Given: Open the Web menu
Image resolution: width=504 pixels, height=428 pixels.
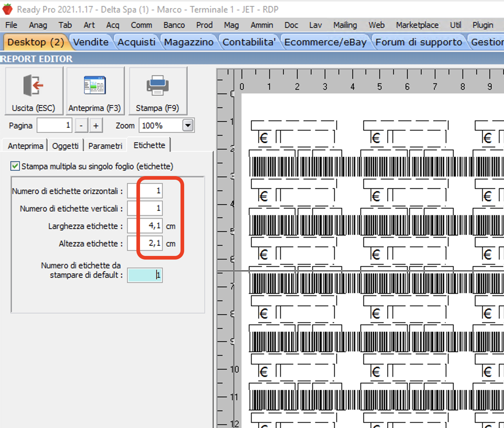Looking at the screenshot, I should click(x=376, y=25).
